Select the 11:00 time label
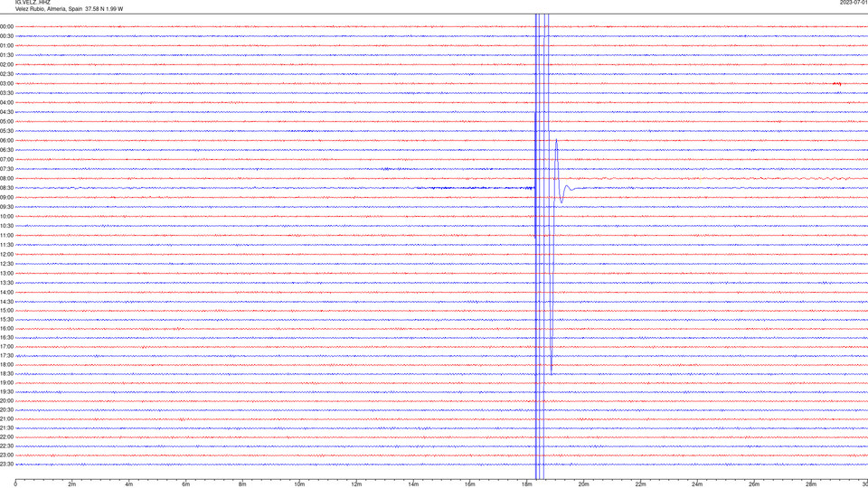868x488 pixels. click(6, 235)
